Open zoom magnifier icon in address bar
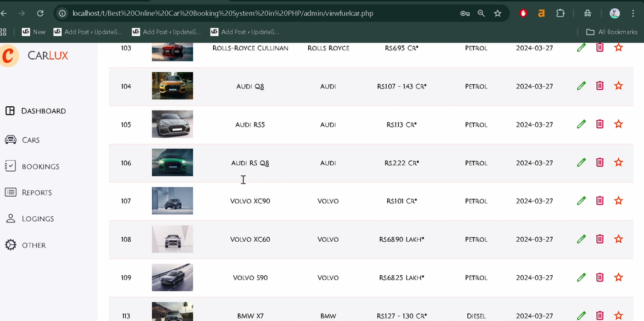 pos(481,14)
